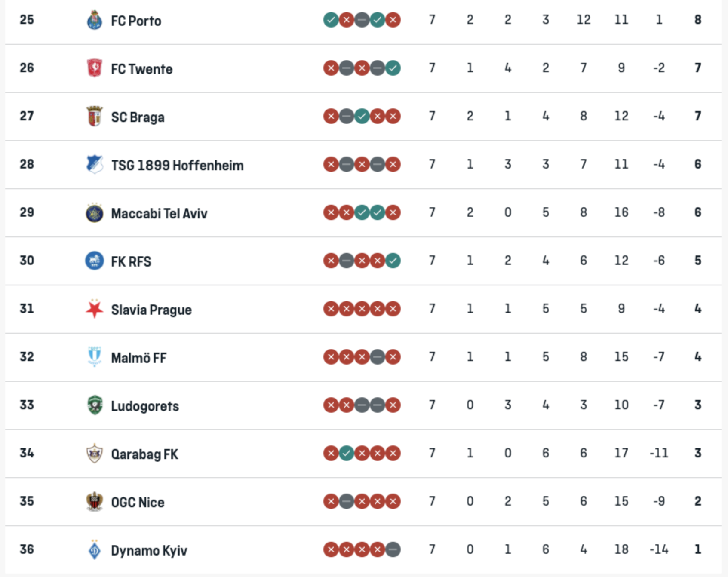Open the FK RFS team link
The image size is (728, 577).
coord(131,261)
